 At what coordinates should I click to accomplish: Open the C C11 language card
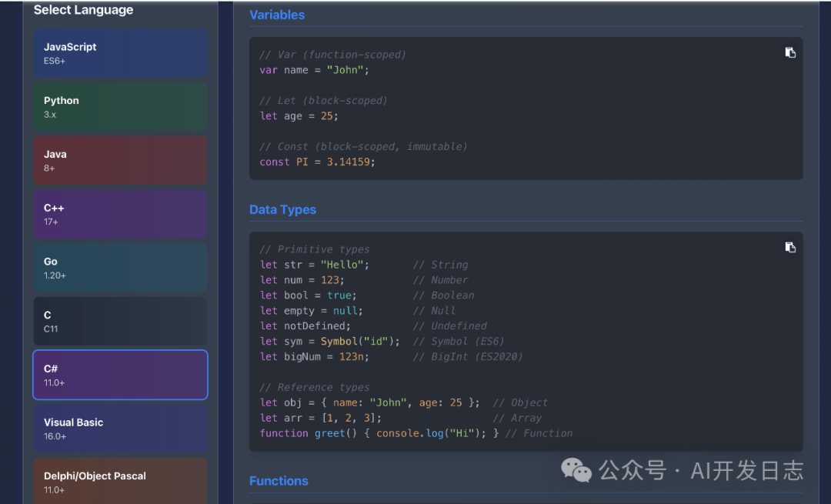coord(120,321)
